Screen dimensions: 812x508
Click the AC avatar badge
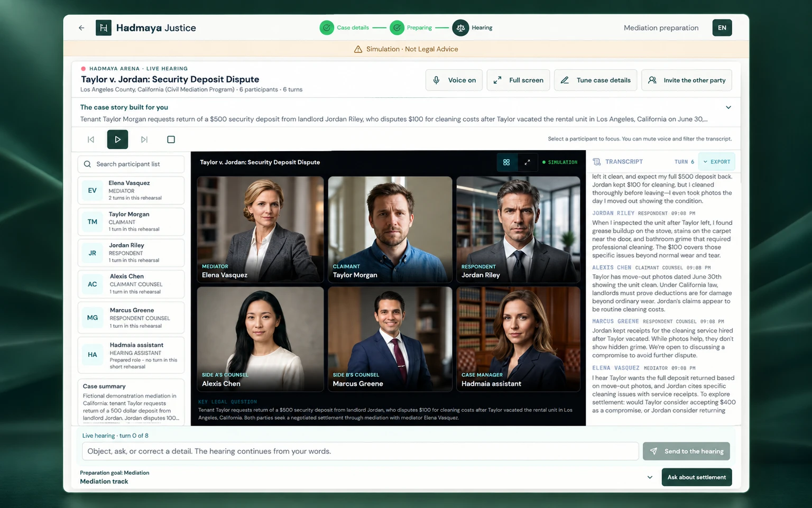(x=93, y=284)
